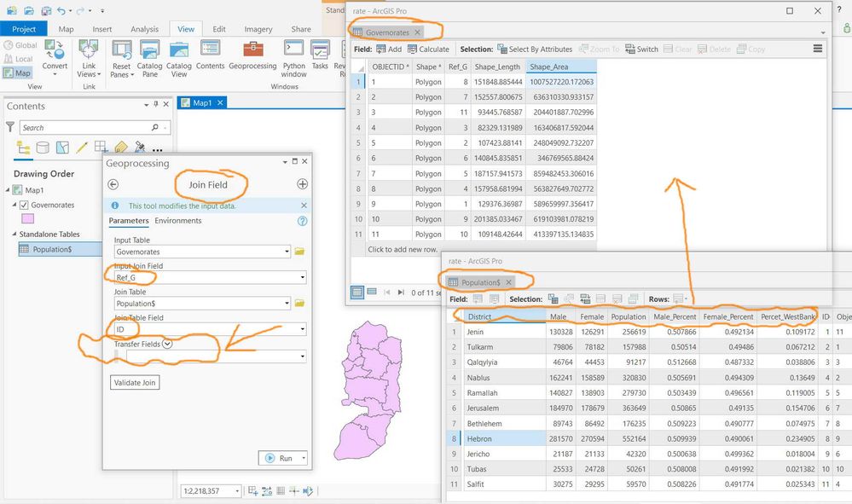Click the Open Project folder icon
This screenshot has width=852, height=504.
point(29,9)
